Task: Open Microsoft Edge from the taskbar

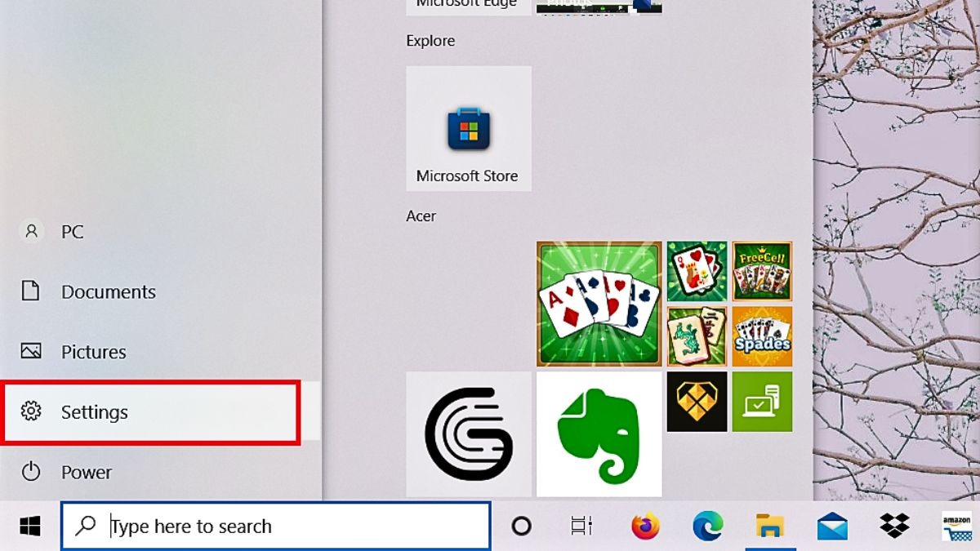Action: (707, 527)
